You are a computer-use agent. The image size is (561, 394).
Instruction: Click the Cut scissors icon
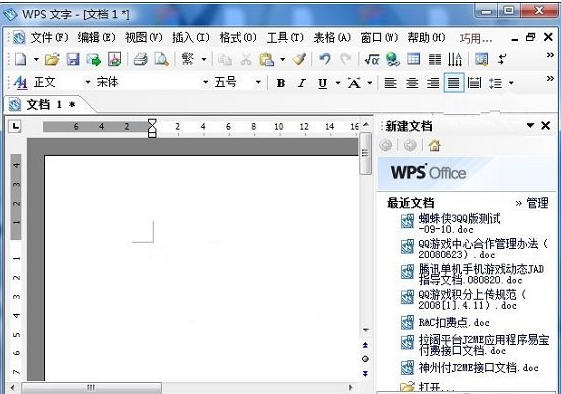click(245, 59)
